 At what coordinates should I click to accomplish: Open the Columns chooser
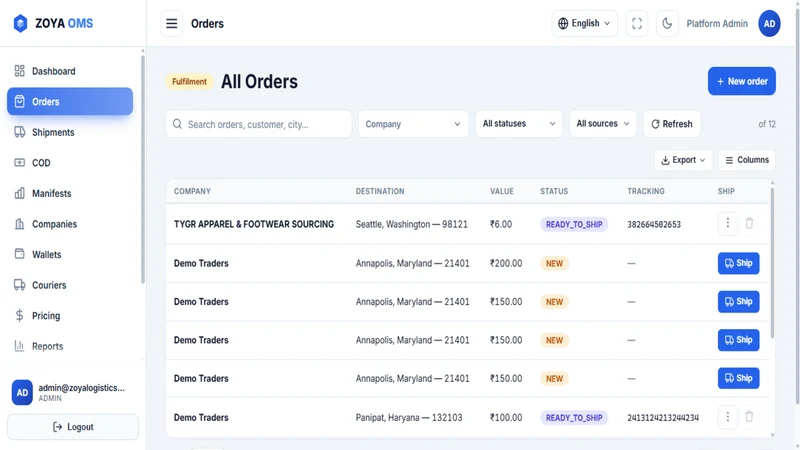click(x=747, y=160)
